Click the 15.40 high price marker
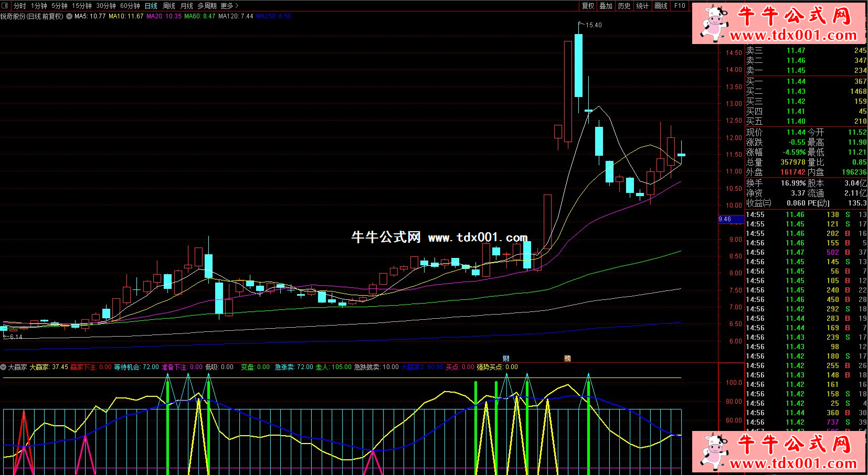Image resolution: width=868 pixels, height=475 pixels. coord(594,25)
